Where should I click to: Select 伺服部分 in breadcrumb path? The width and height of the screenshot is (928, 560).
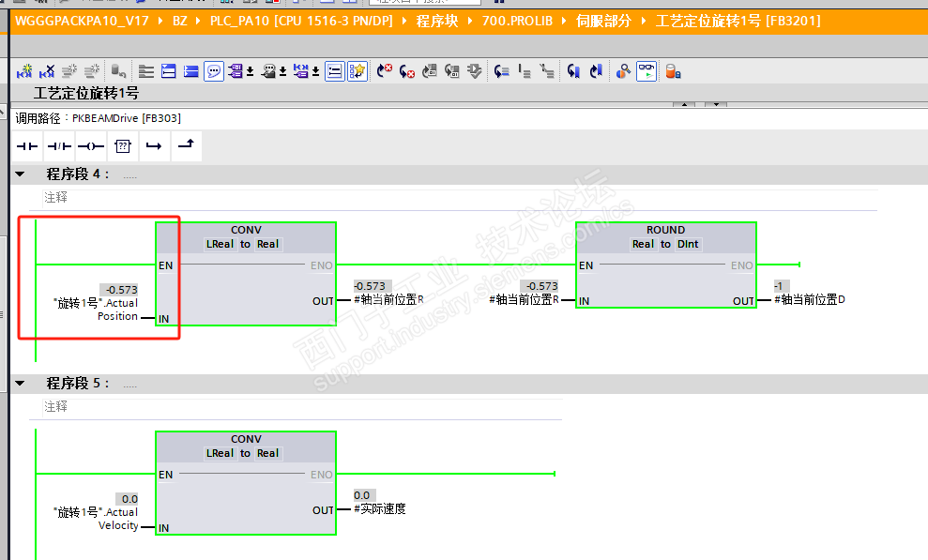click(603, 22)
